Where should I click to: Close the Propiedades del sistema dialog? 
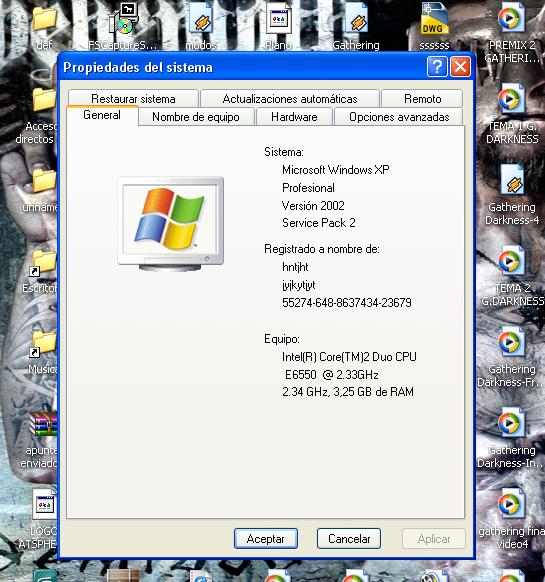coord(460,67)
